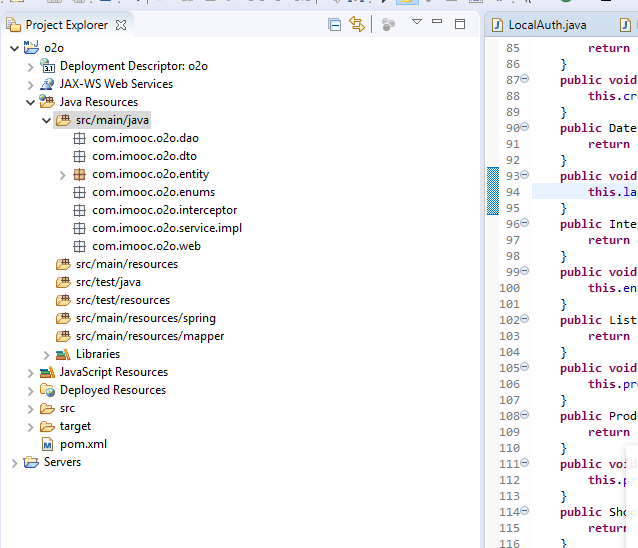This screenshot has width=638, height=548.
Task: Close the Project Explorer tab
Action: coord(121,25)
